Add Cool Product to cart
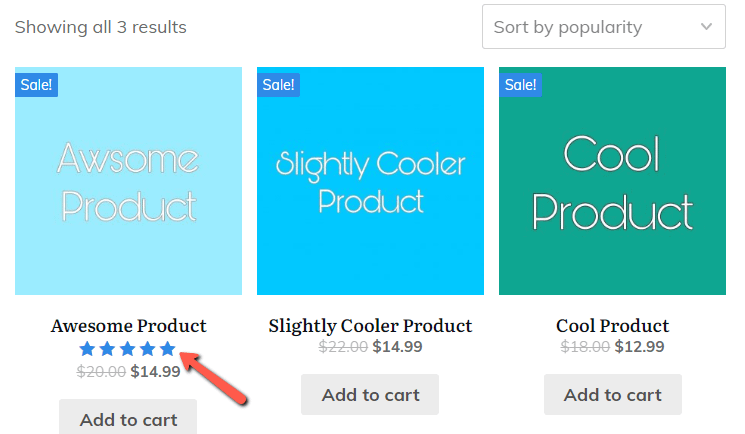 tap(612, 395)
